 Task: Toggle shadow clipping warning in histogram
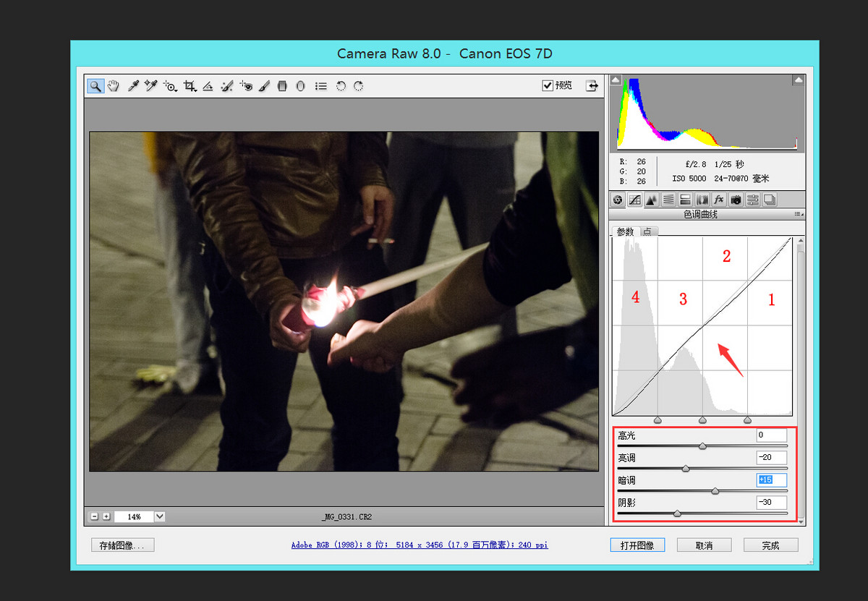(x=616, y=80)
